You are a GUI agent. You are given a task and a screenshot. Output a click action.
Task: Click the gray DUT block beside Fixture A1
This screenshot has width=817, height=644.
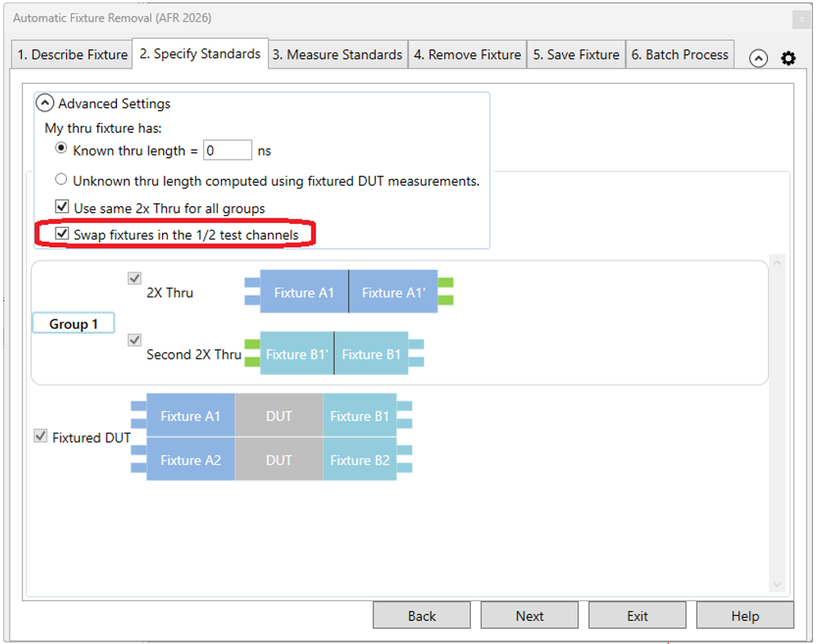pyautogui.click(x=279, y=416)
